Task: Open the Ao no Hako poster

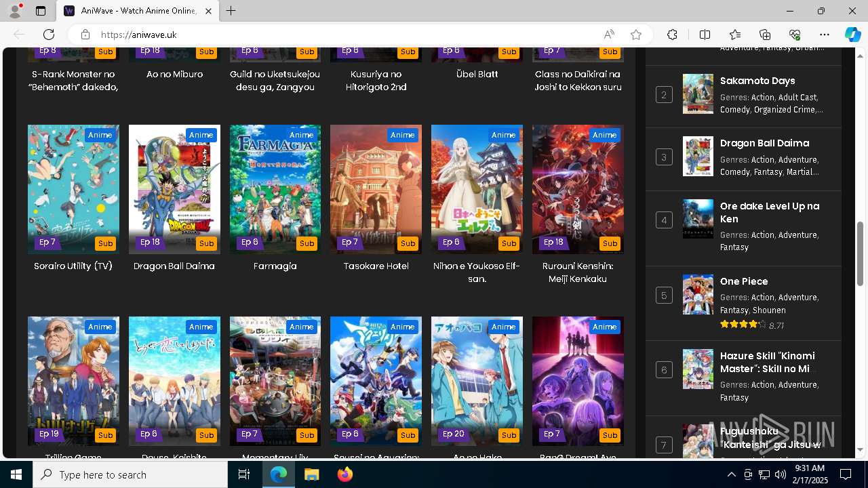Action: point(477,381)
